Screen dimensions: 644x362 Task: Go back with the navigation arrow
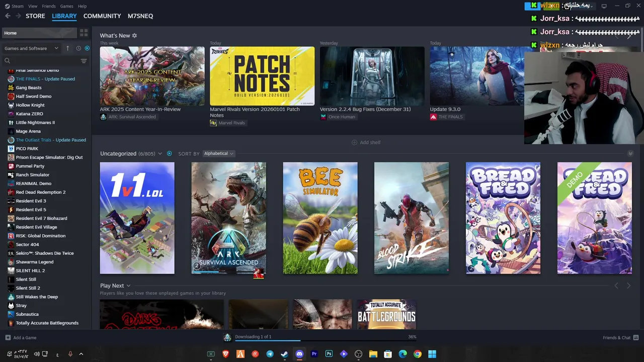(8, 16)
